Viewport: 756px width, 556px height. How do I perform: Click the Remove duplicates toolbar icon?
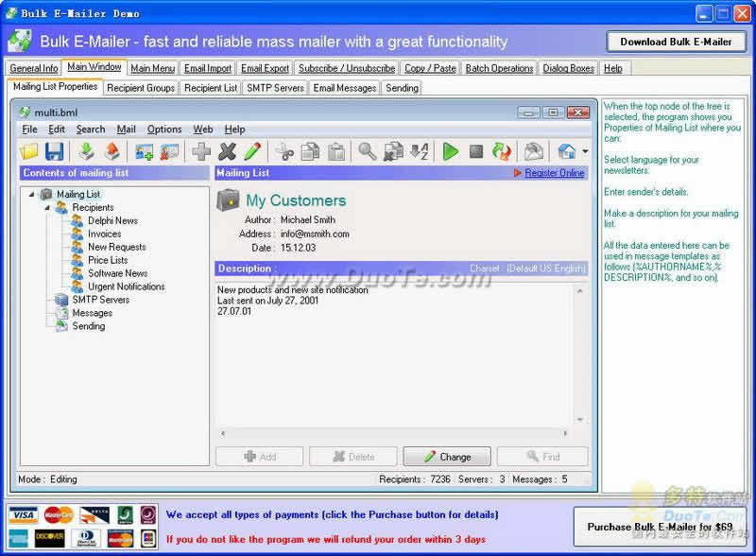click(x=393, y=151)
